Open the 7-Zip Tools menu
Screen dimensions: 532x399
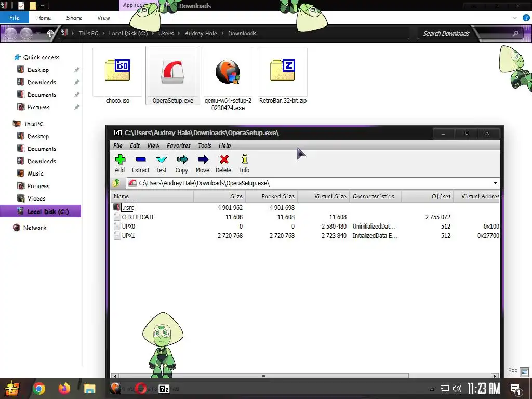coord(205,145)
